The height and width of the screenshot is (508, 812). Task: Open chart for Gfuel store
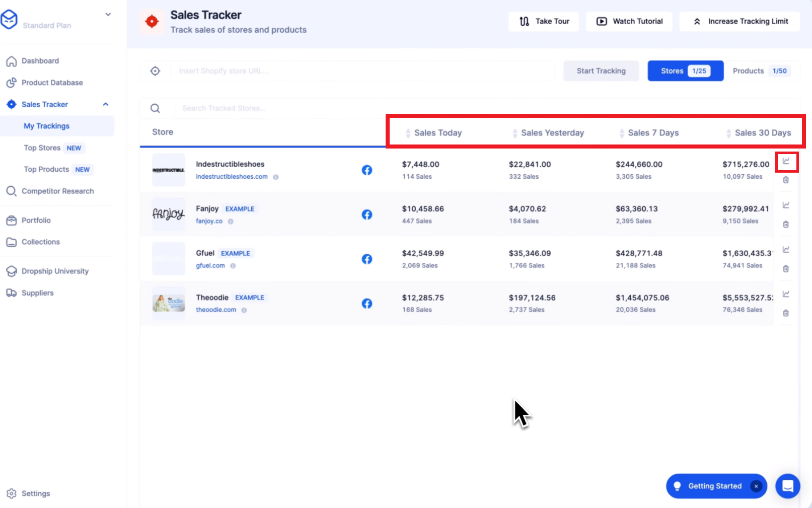coord(786,250)
